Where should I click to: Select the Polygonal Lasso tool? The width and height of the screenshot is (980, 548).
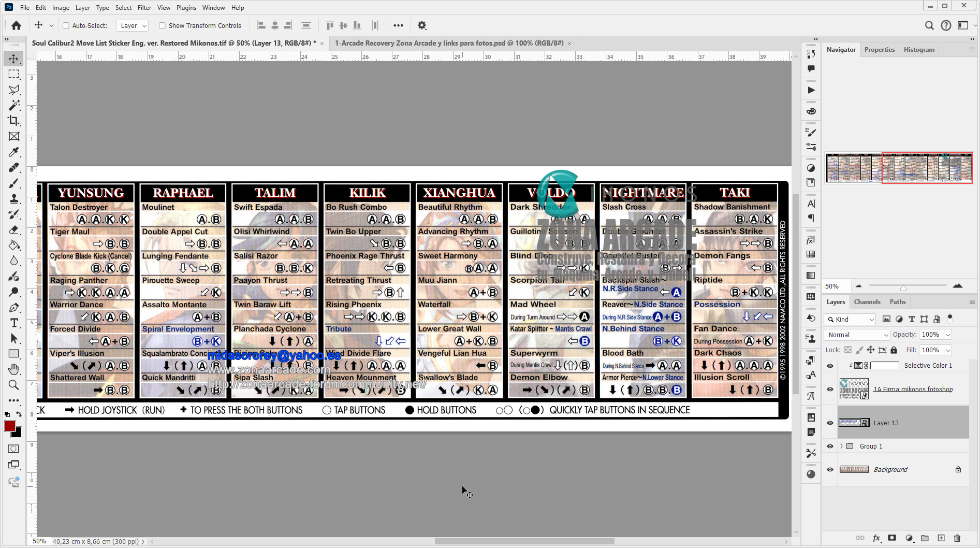[x=14, y=90]
